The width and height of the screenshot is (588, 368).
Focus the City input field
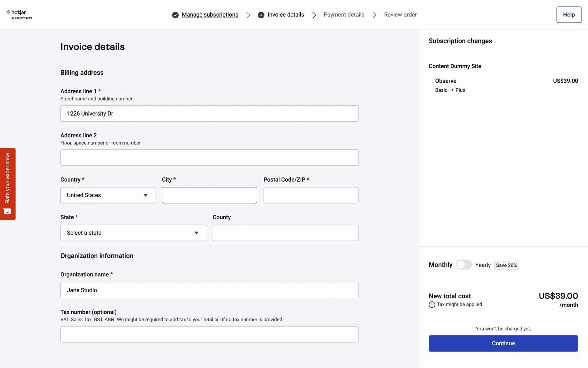(x=209, y=195)
